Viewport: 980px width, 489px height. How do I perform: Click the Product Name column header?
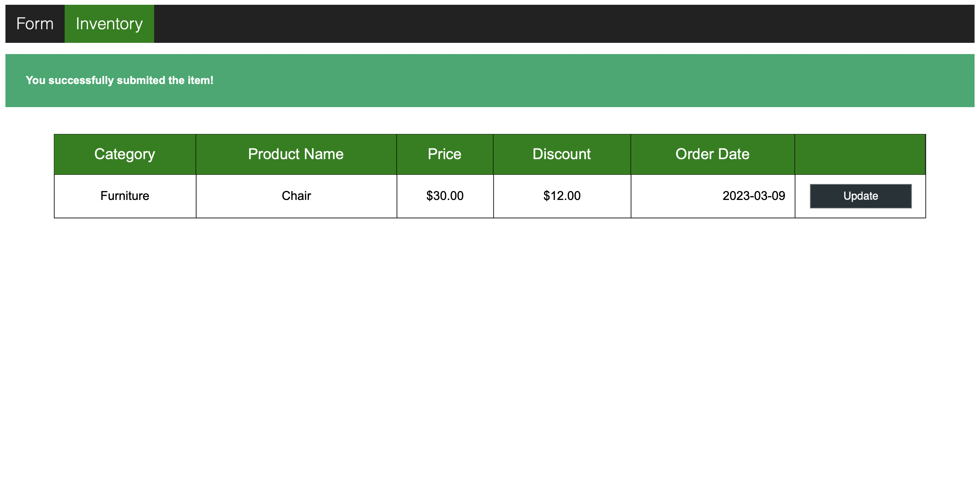(x=296, y=154)
